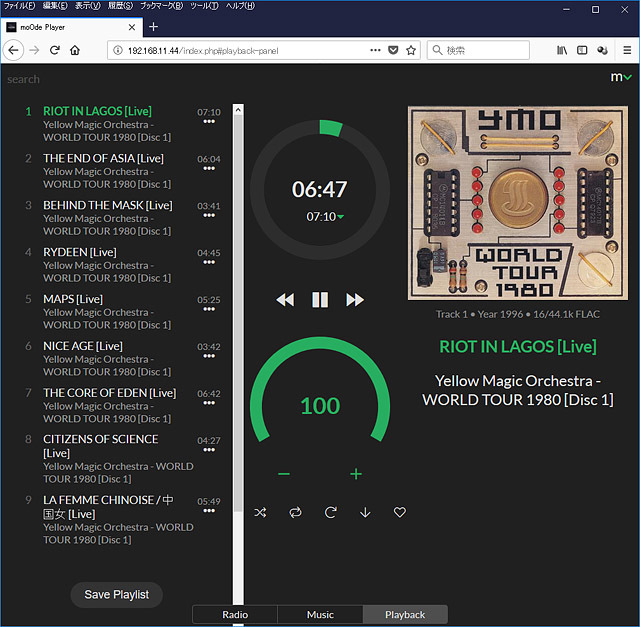The image size is (640, 627).
Task: Switch to the Music tab
Action: tap(320, 614)
